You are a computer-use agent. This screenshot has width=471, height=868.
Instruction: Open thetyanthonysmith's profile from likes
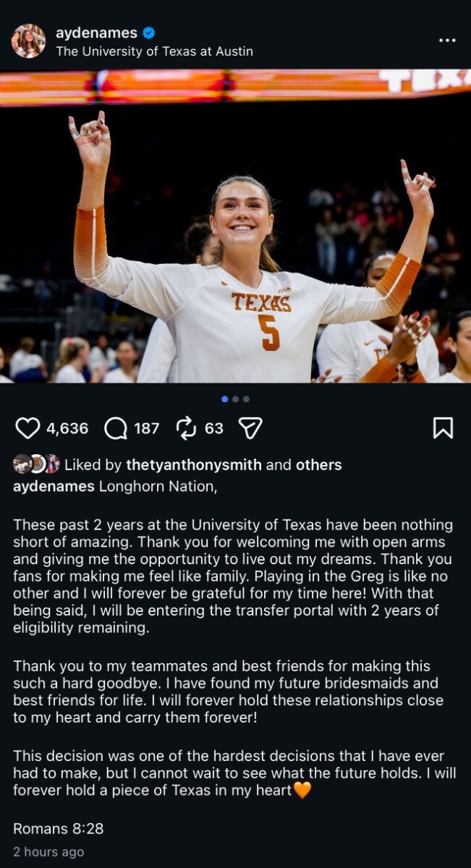[193, 464]
